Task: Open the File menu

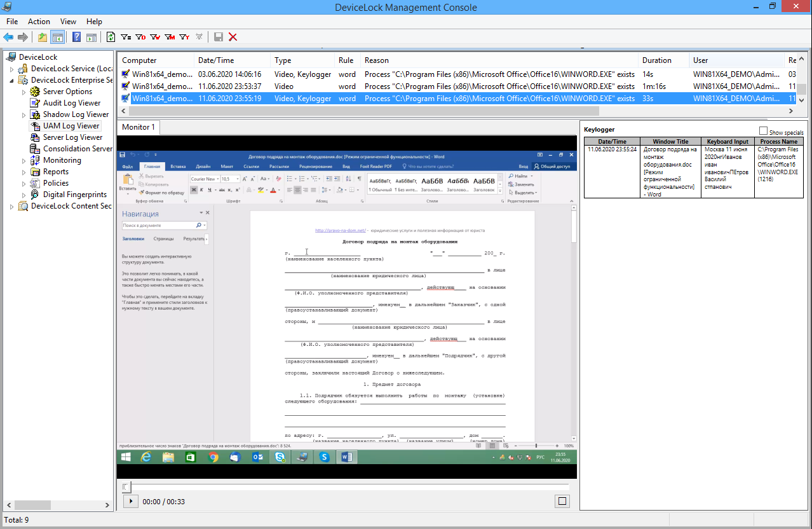Action: point(12,22)
